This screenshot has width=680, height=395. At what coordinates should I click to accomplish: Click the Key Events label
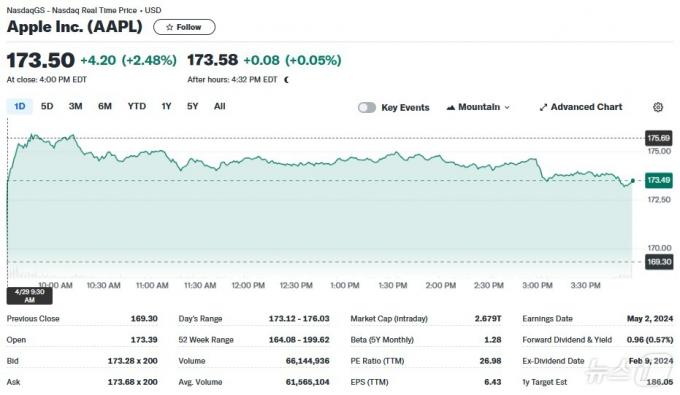[x=405, y=108]
